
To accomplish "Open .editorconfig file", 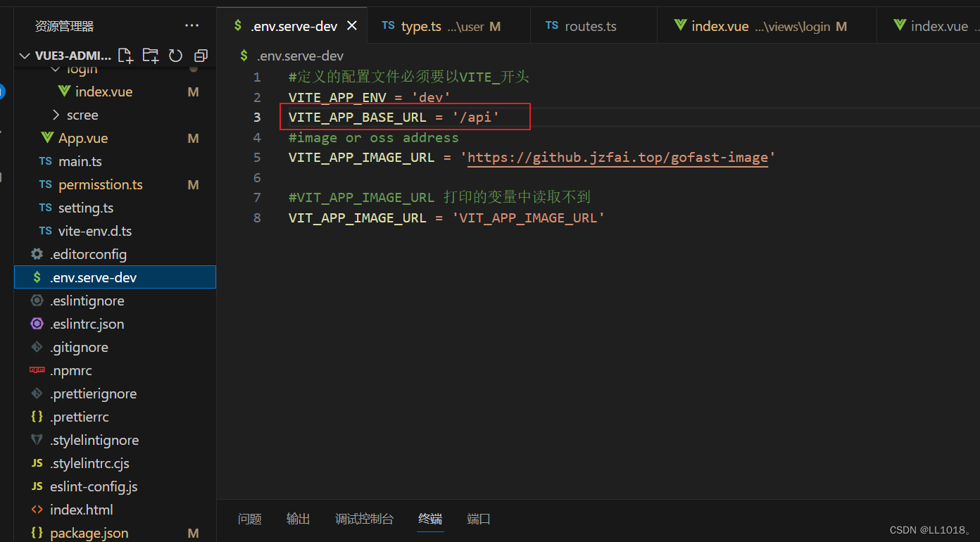I will (88, 254).
